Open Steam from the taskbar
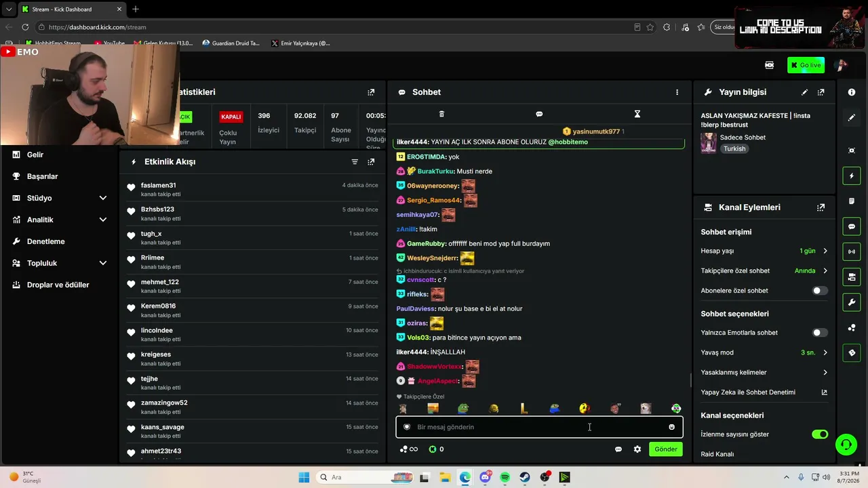 click(x=525, y=477)
